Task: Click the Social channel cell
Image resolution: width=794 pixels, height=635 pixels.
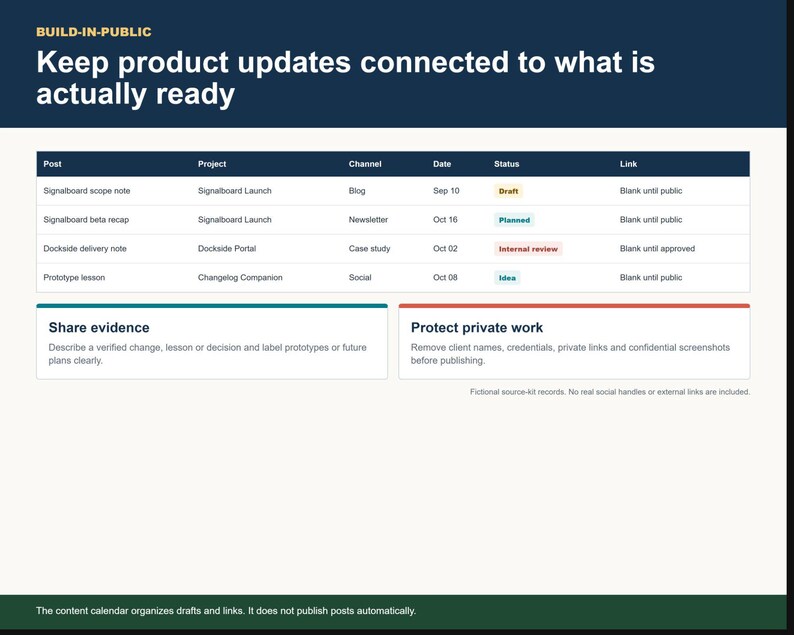Action: click(x=360, y=277)
